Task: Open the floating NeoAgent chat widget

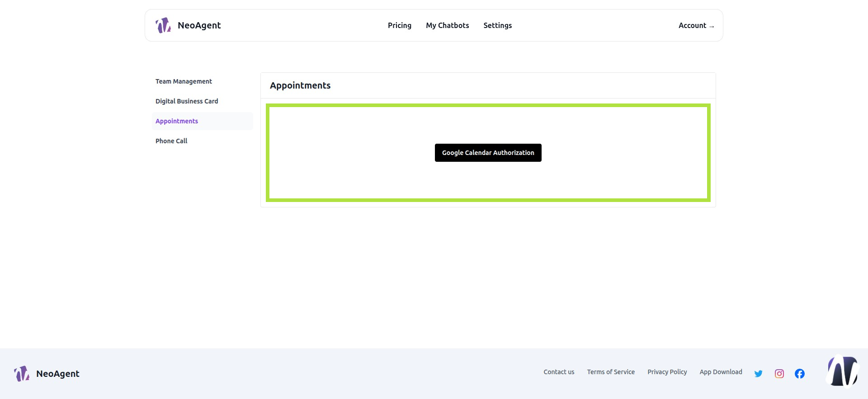Action: [843, 371]
